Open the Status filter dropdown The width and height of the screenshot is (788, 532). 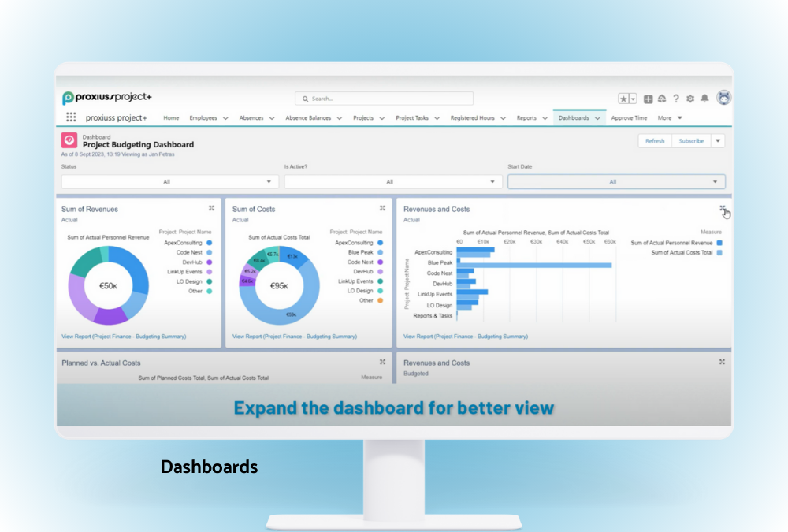169,181
